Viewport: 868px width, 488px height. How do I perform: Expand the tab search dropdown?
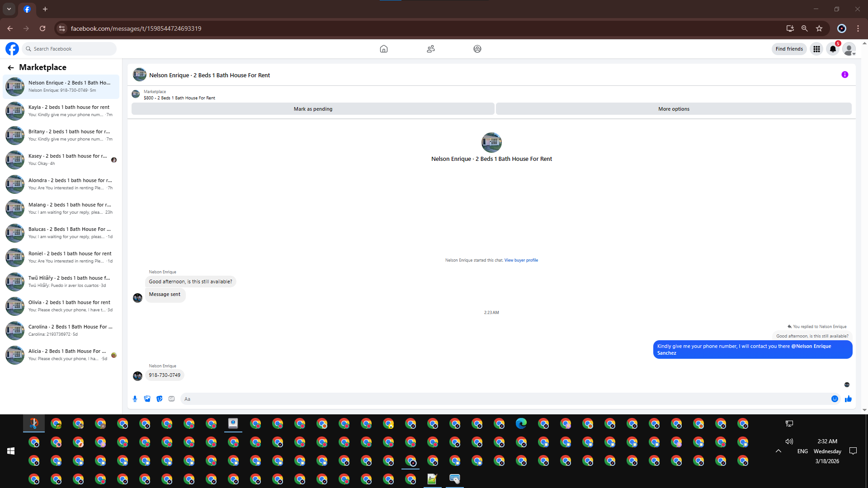pos(9,9)
